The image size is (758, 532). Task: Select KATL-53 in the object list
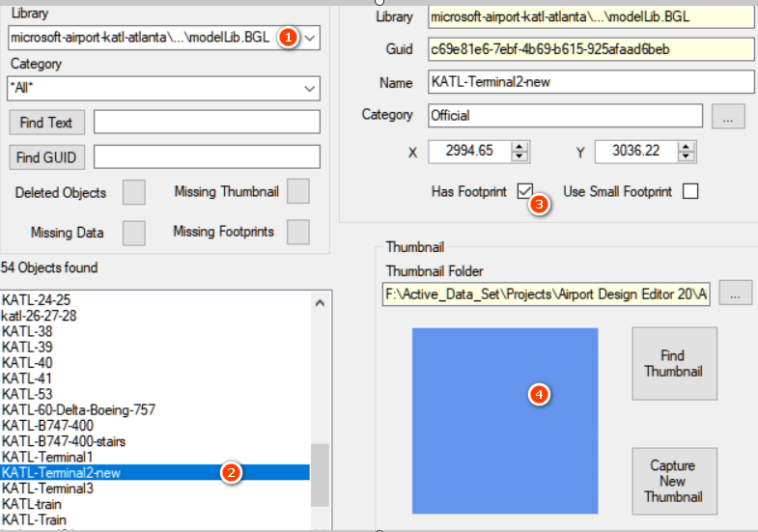coord(155,394)
